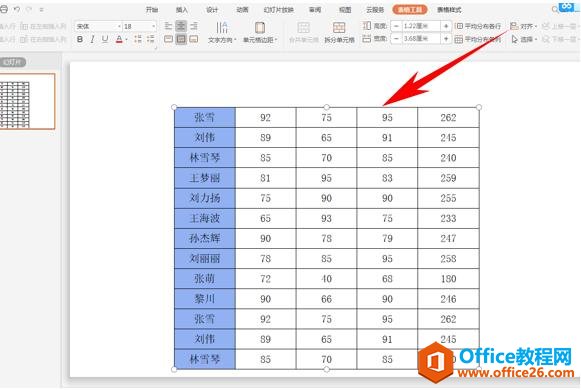Click the name cell 王海波

coord(205,218)
